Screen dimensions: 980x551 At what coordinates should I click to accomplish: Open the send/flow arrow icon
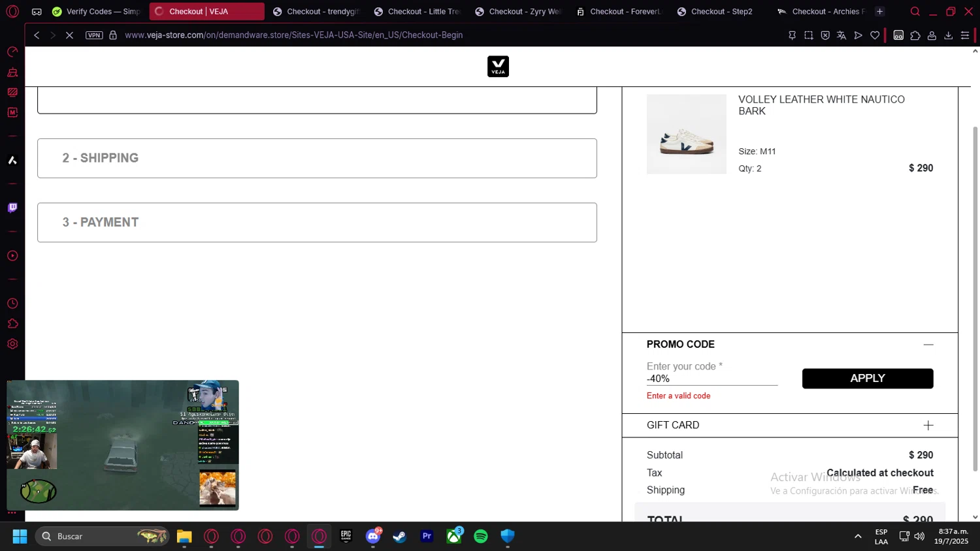click(x=858, y=35)
